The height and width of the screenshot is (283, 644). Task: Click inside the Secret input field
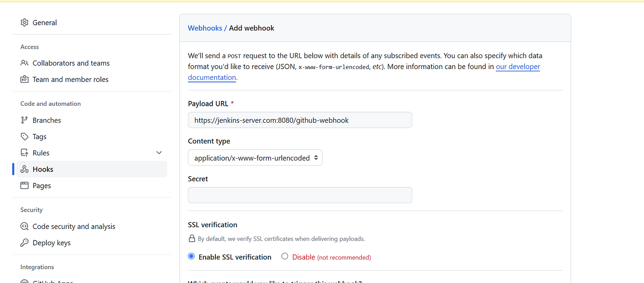click(x=300, y=195)
